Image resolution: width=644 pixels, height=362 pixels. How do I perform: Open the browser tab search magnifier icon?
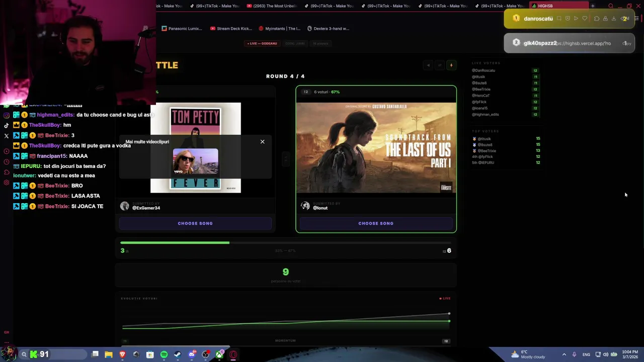click(x=611, y=6)
